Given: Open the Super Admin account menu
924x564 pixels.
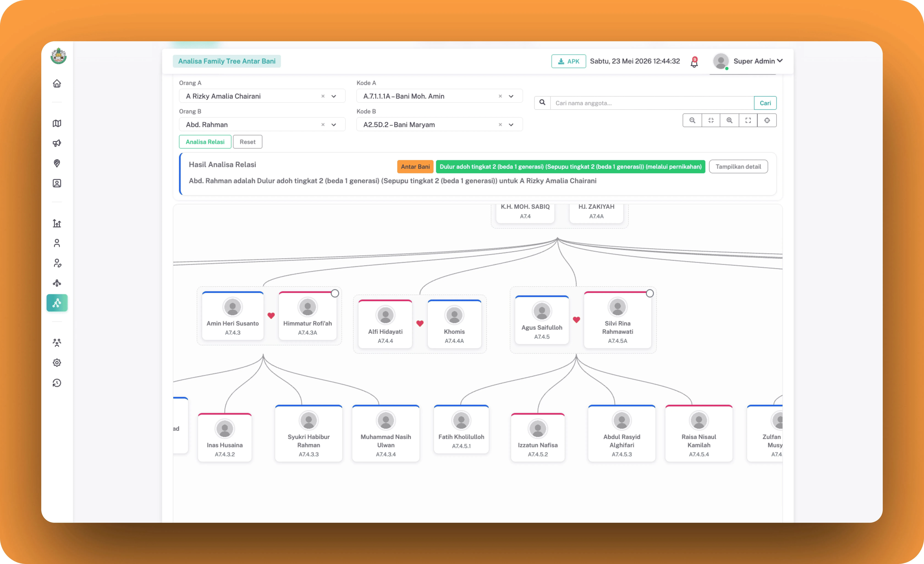Looking at the screenshot, I should coord(758,61).
